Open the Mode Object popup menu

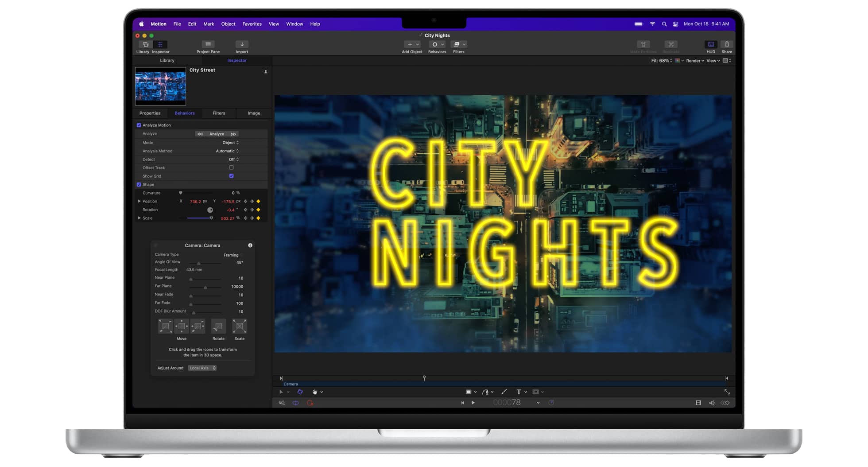click(x=230, y=143)
